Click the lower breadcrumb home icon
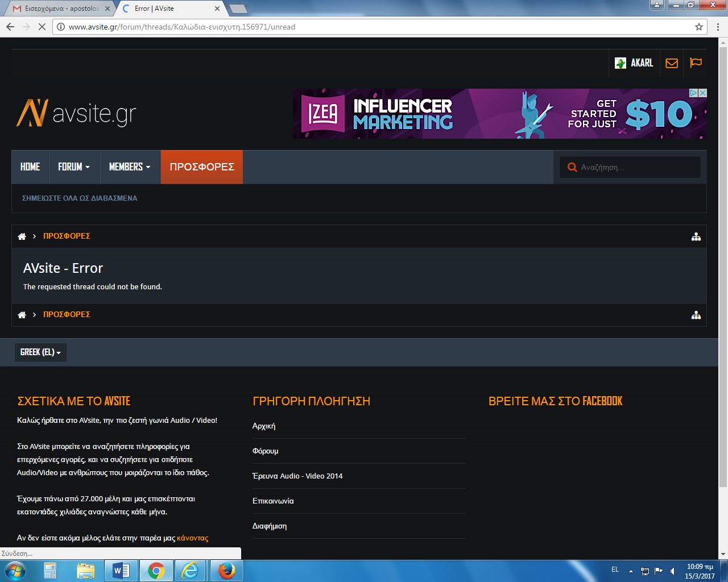This screenshot has width=728, height=582. pyautogui.click(x=22, y=315)
